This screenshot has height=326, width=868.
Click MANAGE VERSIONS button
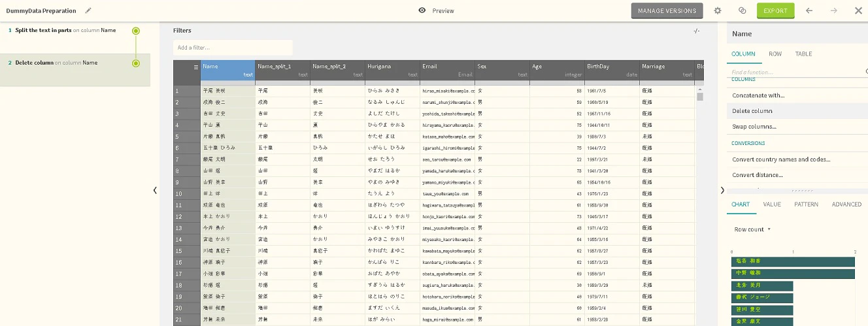667,10
